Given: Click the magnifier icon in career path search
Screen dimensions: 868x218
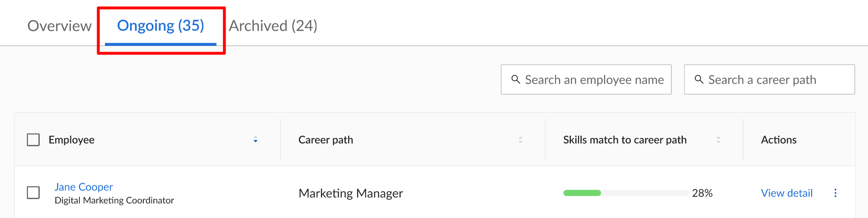Looking at the screenshot, I should click(699, 79).
